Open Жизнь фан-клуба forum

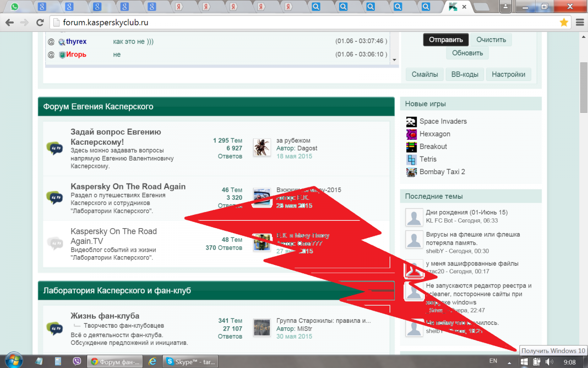105,315
